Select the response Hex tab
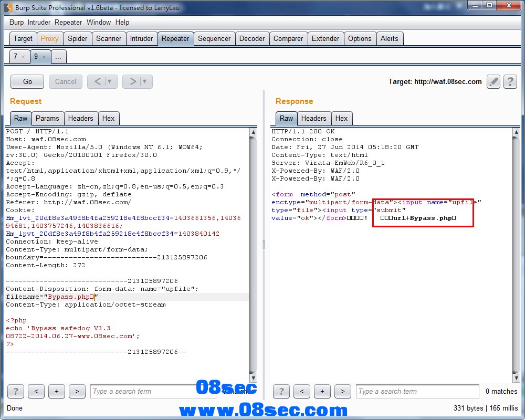The width and height of the screenshot is (525, 420). (x=342, y=118)
